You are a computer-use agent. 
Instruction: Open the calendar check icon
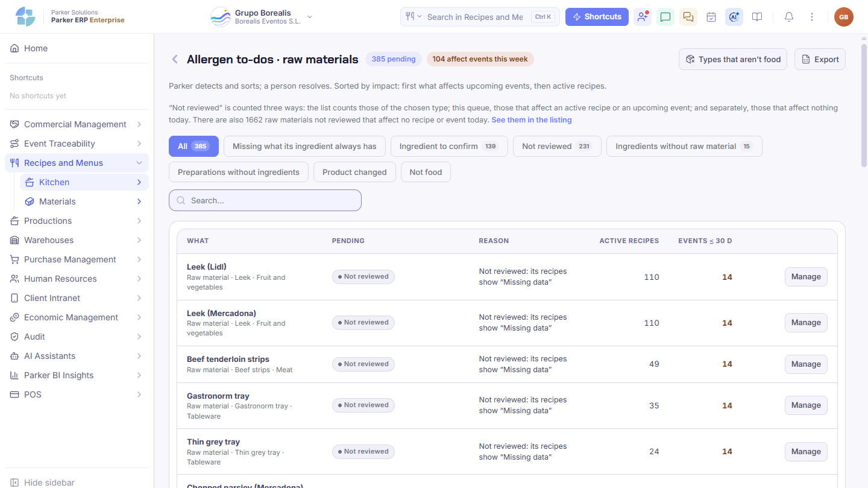click(x=711, y=17)
